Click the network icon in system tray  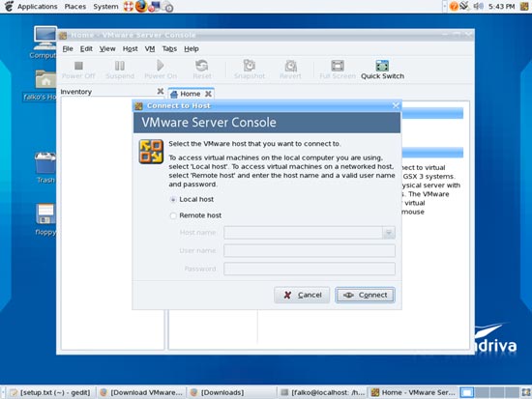point(464,6)
